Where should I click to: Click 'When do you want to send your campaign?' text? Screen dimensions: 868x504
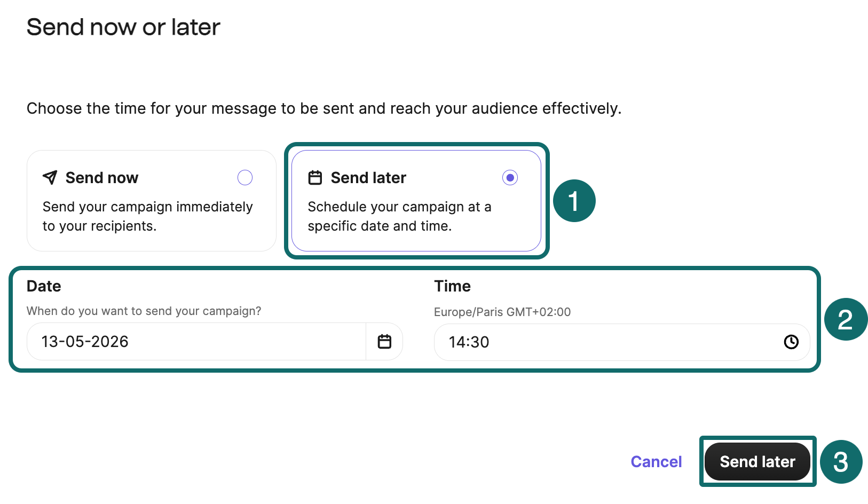click(x=144, y=311)
